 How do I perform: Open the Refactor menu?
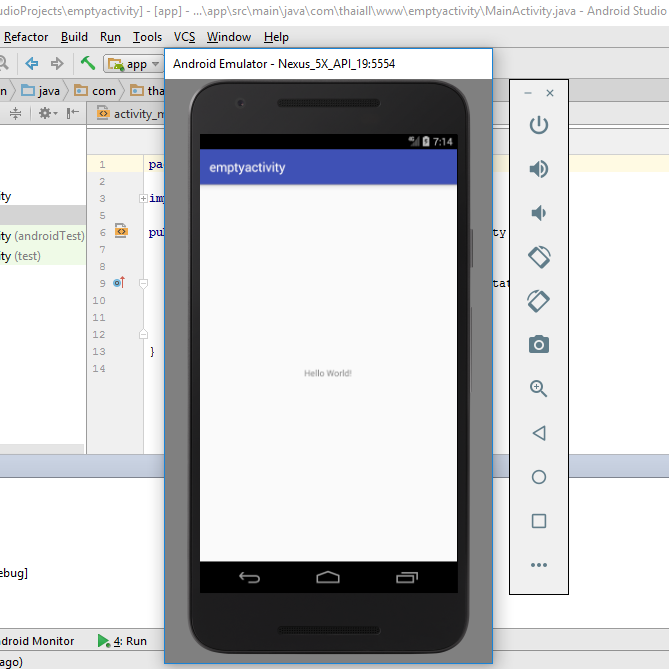pyautogui.click(x=26, y=37)
